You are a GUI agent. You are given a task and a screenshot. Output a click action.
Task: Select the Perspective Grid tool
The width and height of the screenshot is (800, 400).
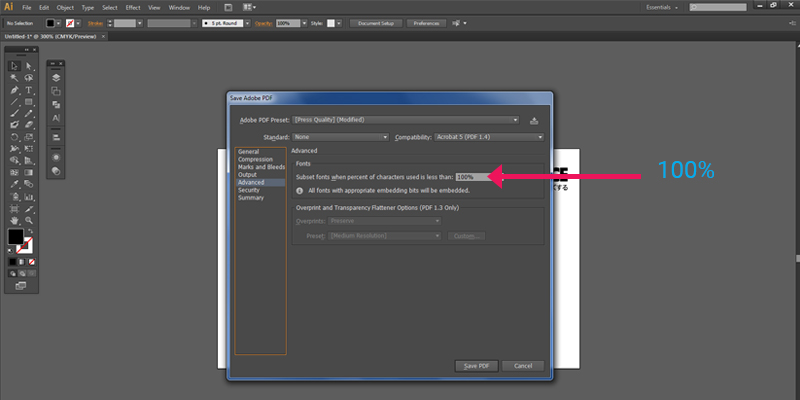coord(29,160)
